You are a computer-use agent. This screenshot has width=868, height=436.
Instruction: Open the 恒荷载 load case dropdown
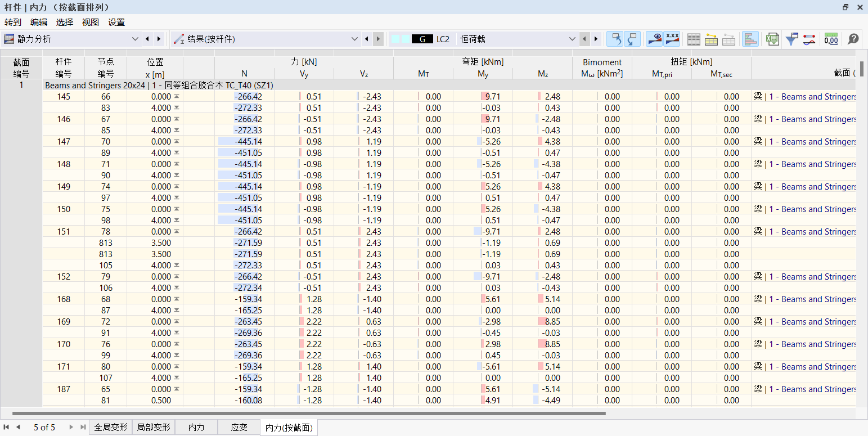[x=573, y=39]
